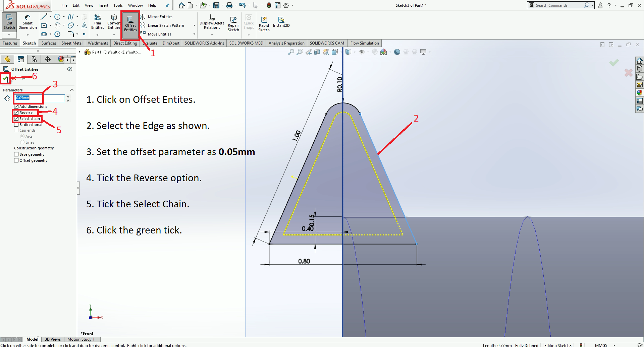The height and width of the screenshot is (347, 644).
Task: Select the Arcs radio button
Action: click(22, 136)
